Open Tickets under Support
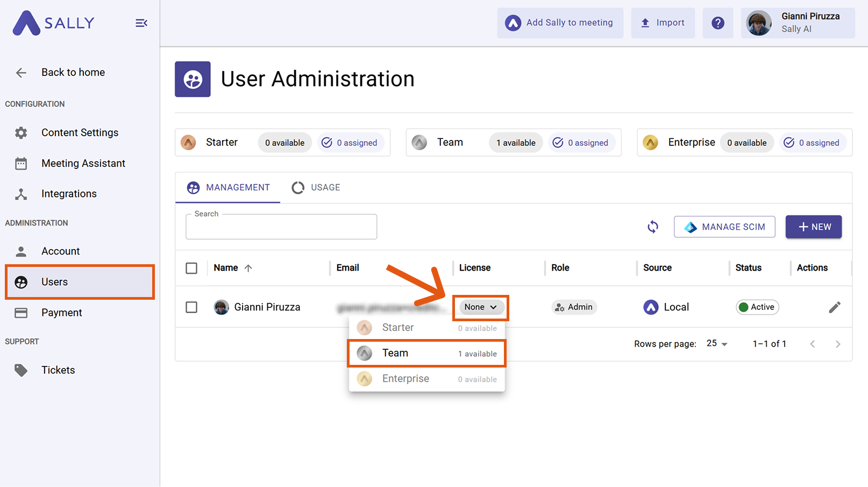This screenshot has width=868, height=487. coord(58,370)
